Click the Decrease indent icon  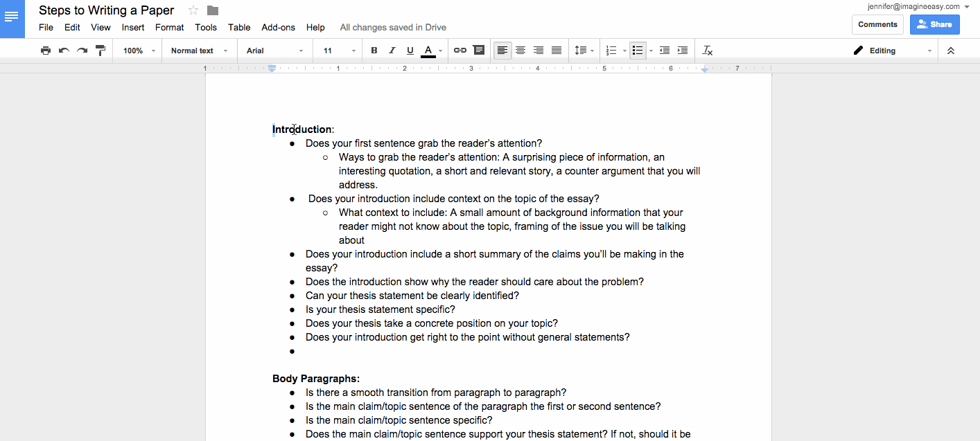(x=665, y=51)
